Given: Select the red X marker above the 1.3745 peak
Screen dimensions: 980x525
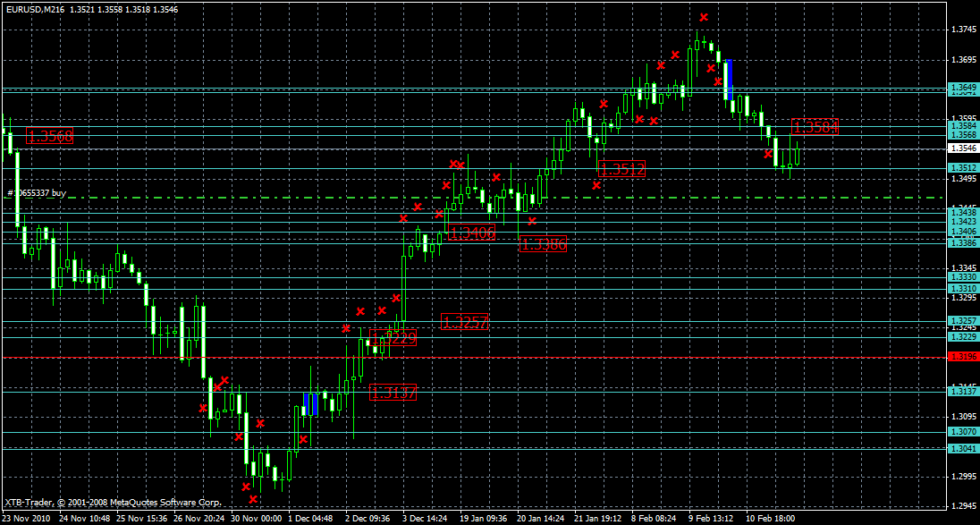Looking at the screenshot, I should tap(705, 16).
